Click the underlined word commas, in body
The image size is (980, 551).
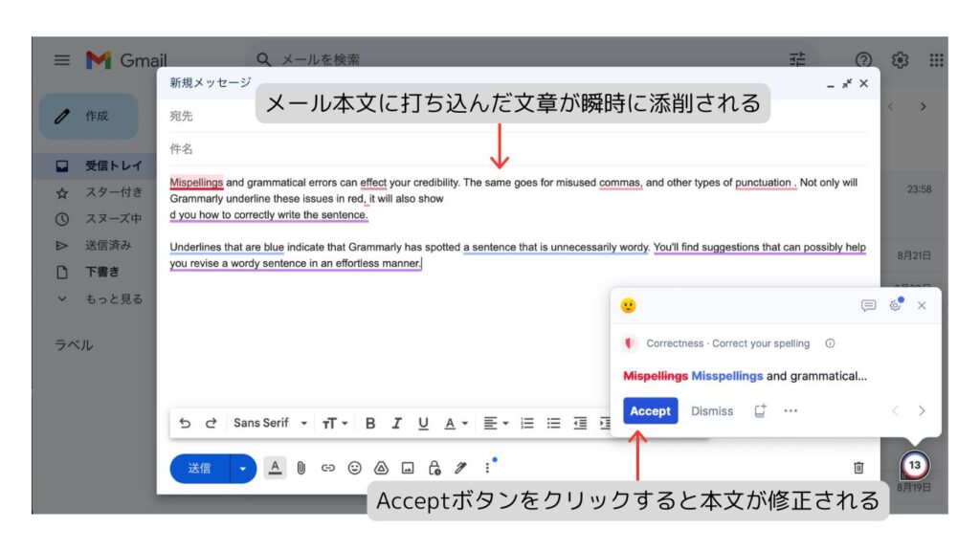[620, 183]
